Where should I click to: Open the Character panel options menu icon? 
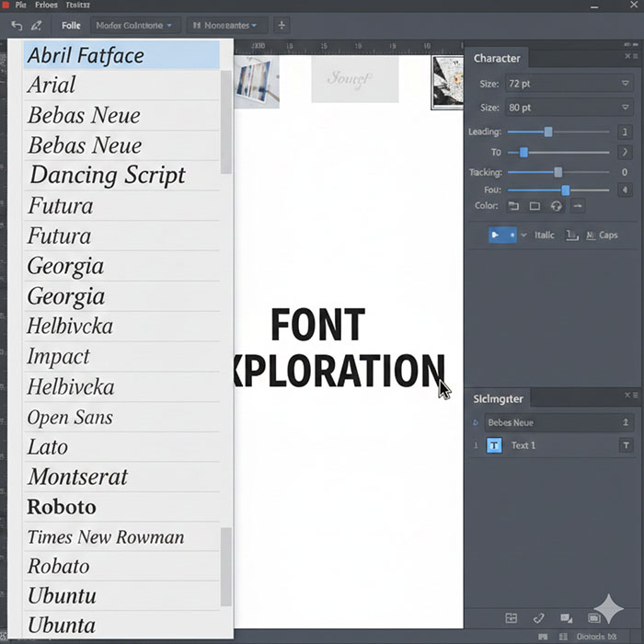[x=636, y=56]
